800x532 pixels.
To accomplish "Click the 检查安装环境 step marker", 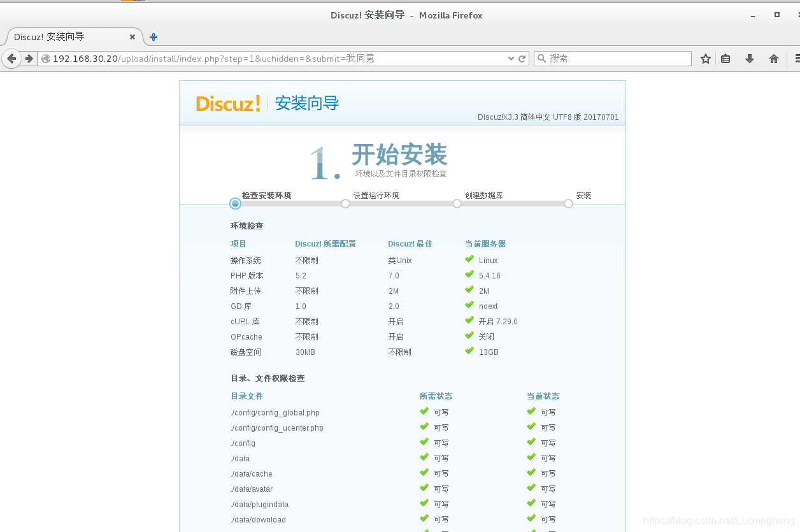I will (x=235, y=203).
